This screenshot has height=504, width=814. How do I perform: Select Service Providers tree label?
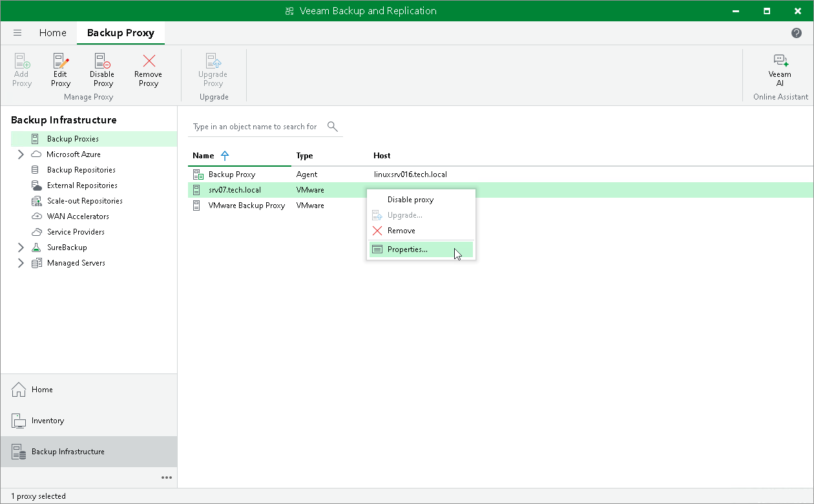pyautogui.click(x=76, y=232)
